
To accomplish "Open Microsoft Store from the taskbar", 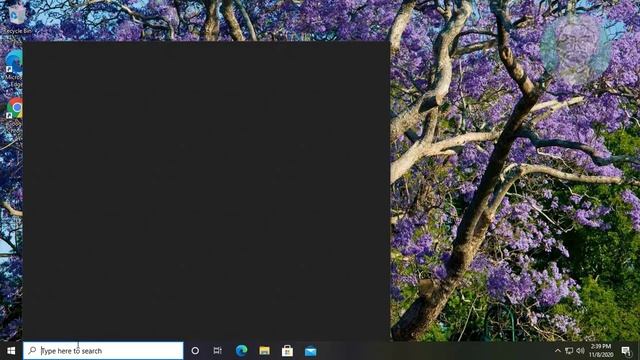I will (287, 351).
